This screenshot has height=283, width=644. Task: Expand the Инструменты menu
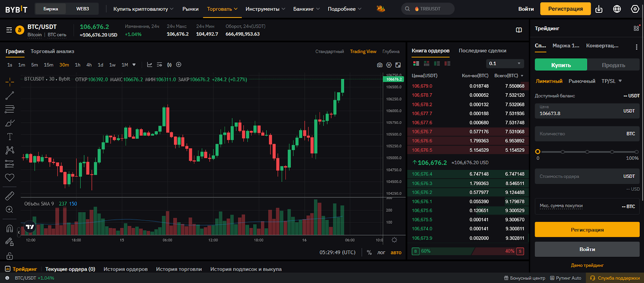266,9
